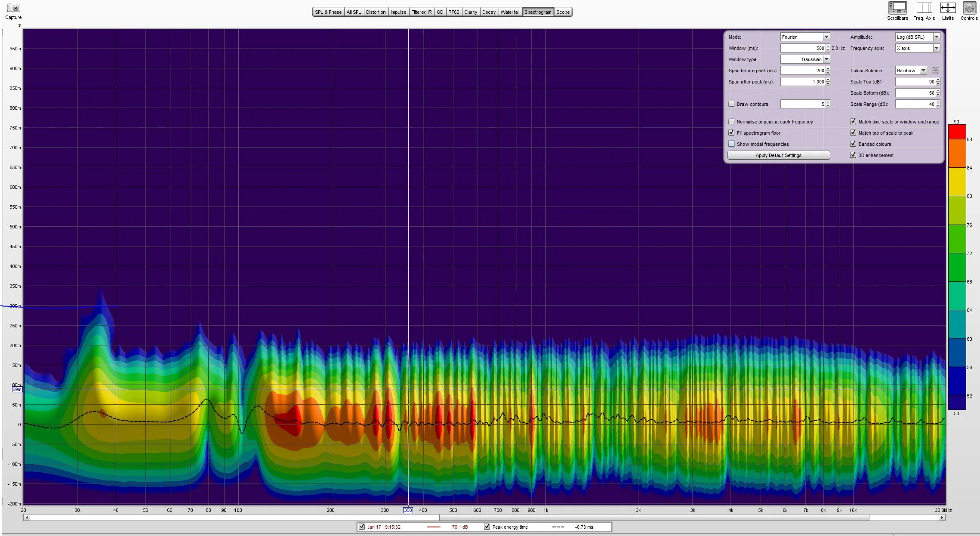Click the 76,1 dB legend value
980x536 pixels.
(460, 527)
